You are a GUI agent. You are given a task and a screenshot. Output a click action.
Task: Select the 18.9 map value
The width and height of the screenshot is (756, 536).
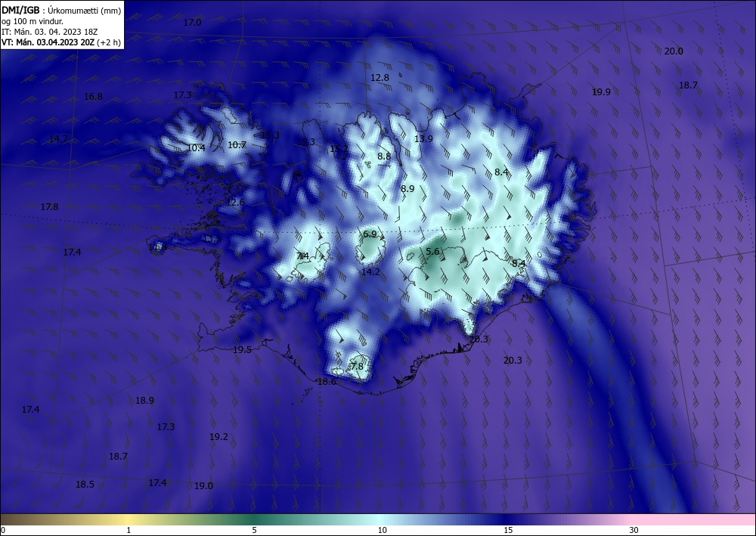(144, 401)
